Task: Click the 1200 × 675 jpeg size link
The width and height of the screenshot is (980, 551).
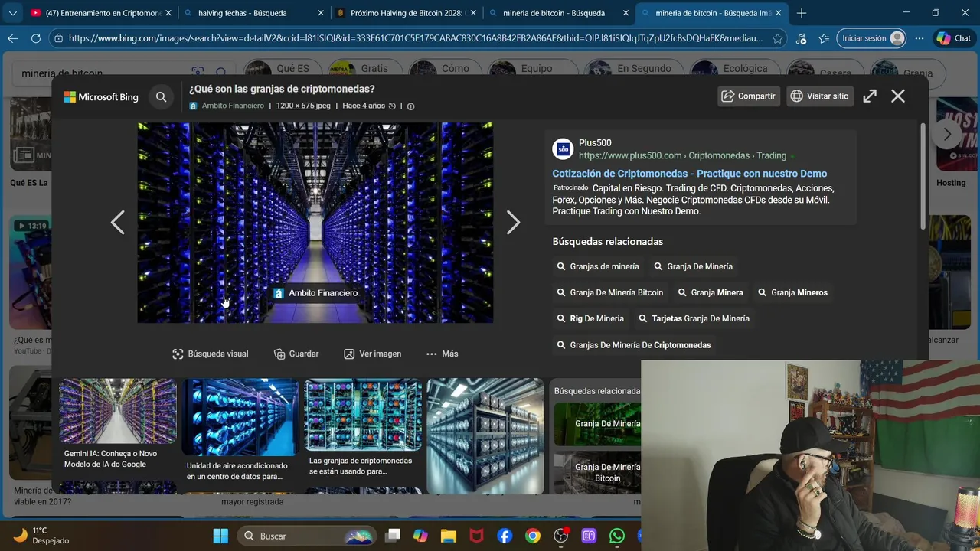Action: pos(303,106)
